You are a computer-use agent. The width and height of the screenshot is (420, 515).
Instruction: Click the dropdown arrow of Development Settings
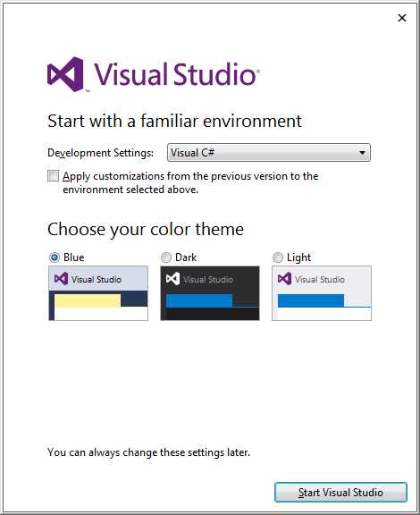362,153
